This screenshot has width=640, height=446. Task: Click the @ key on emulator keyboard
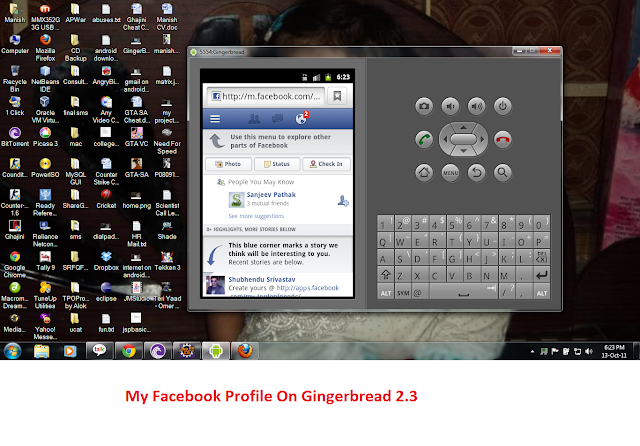pos(420,292)
